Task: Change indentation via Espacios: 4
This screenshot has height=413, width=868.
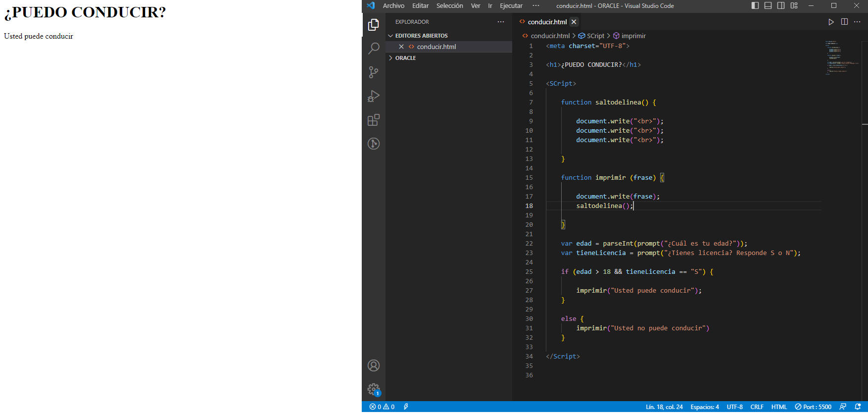Action: click(x=705, y=407)
